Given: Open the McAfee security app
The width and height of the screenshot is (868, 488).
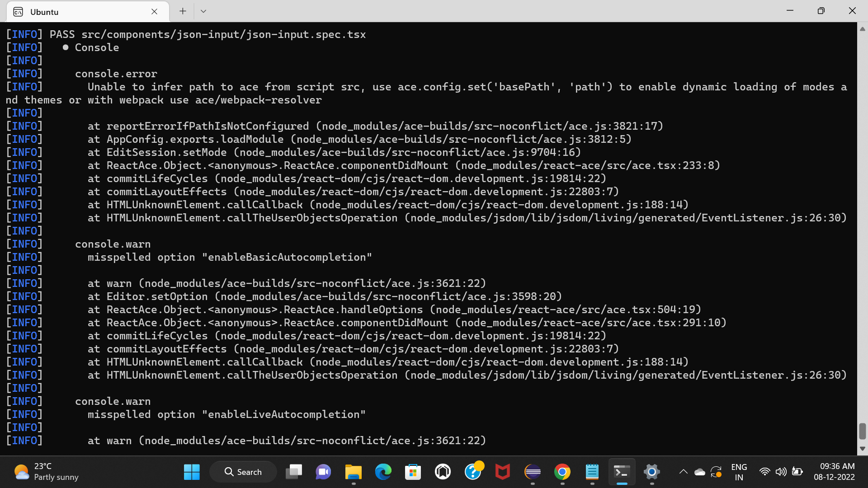Looking at the screenshot, I should click(x=503, y=471).
